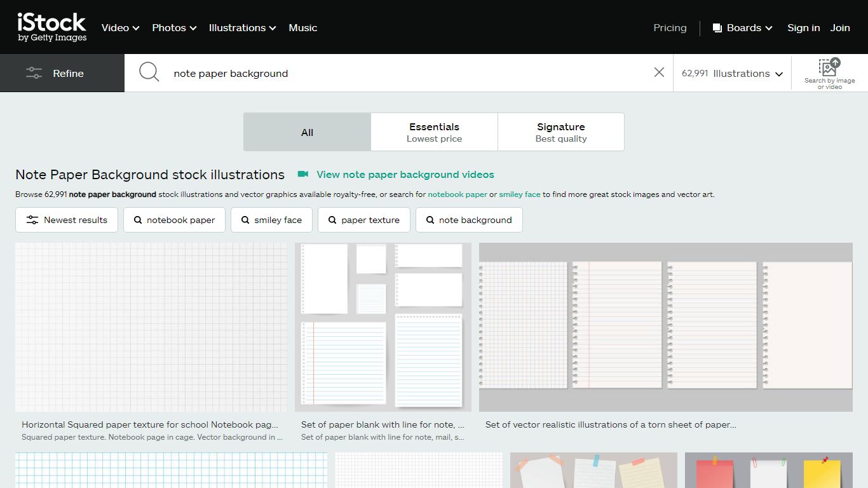Open the blue grid paper thumbnail
868x488 pixels.
pos(172,470)
